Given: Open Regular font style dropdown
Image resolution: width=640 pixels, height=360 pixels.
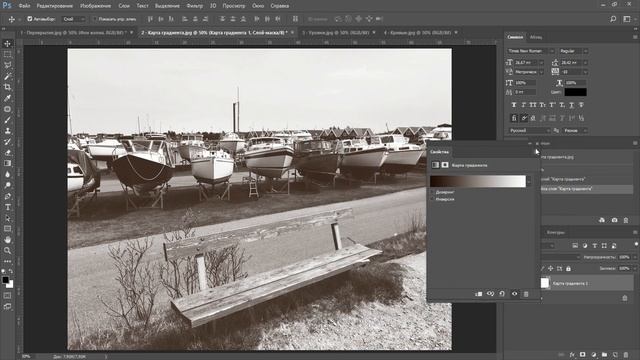Looking at the screenshot, I should click(x=585, y=51).
